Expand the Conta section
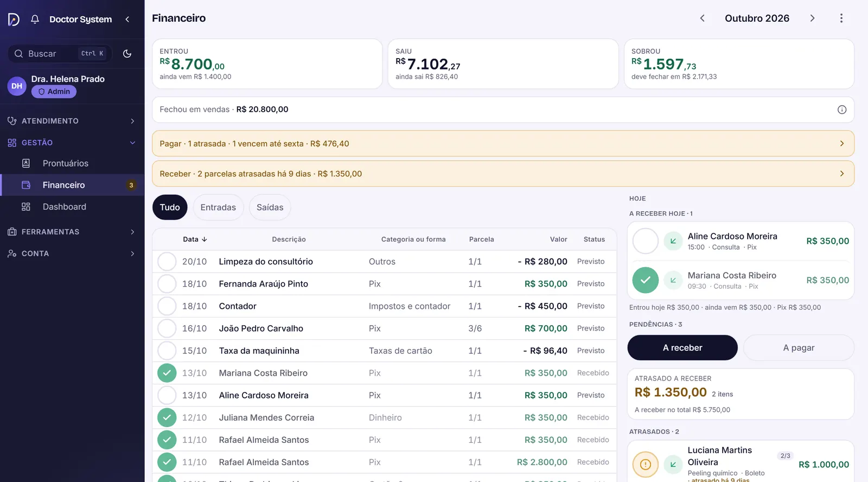Image resolution: width=868 pixels, height=482 pixels. pyautogui.click(x=72, y=253)
